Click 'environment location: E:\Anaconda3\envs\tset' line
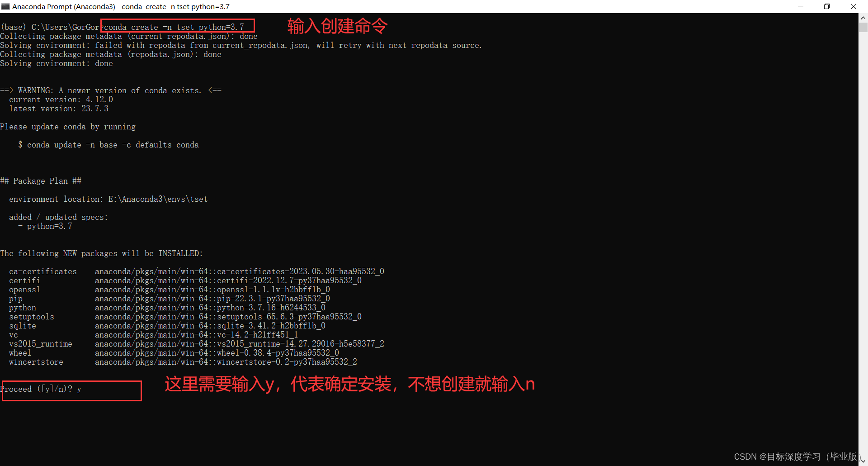This screenshot has height=466, width=868. tap(108, 199)
